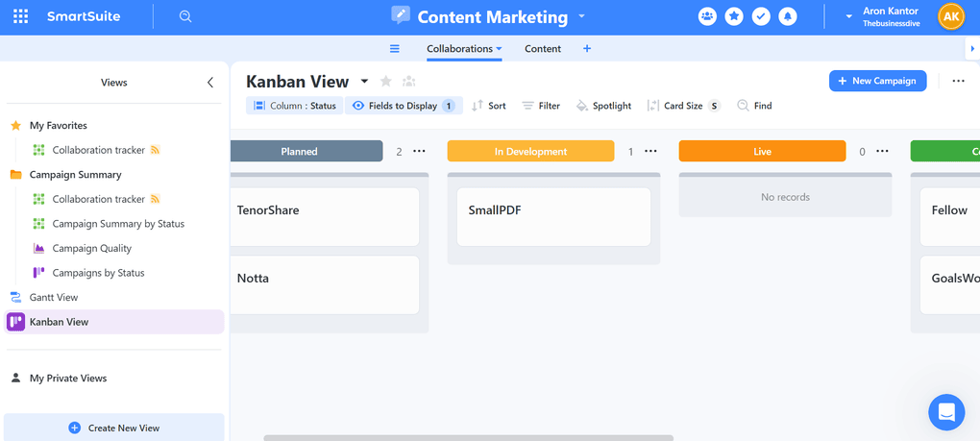Click the right arrow tab scroll button

pos(972,49)
